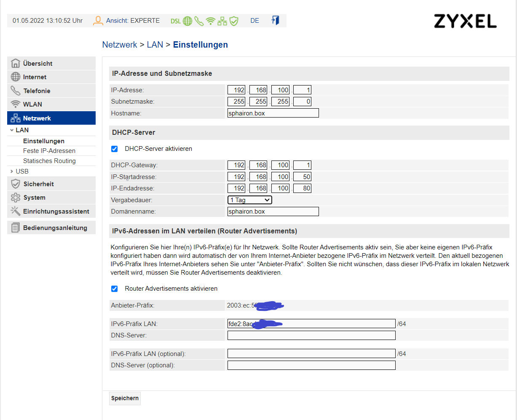Open the Telefonie menu
Image resolution: width=517 pixels, height=420 pixels.
(51, 91)
